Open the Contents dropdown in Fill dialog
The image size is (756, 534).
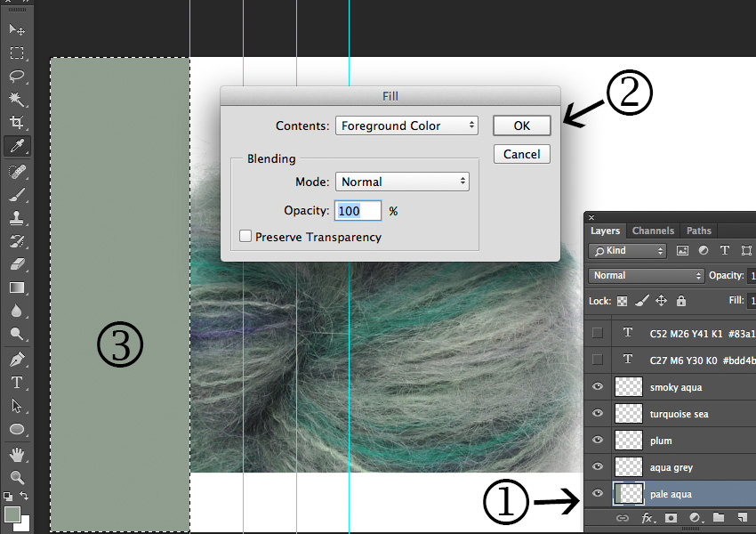[x=408, y=125]
